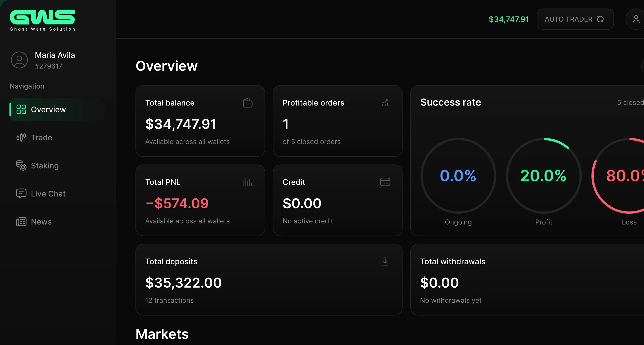644x345 pixels.
Task: Click the Trade candlestick icon
Action: point(21,137)
